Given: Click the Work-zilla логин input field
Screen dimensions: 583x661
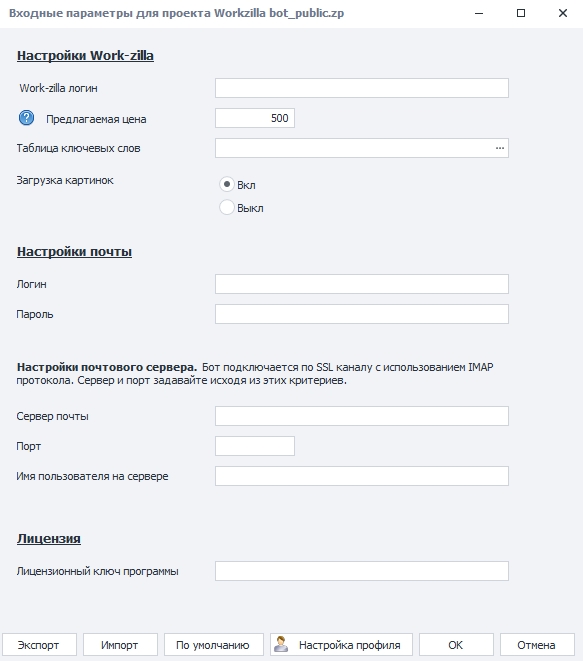Looking at the screenshot, I should 362,88.
